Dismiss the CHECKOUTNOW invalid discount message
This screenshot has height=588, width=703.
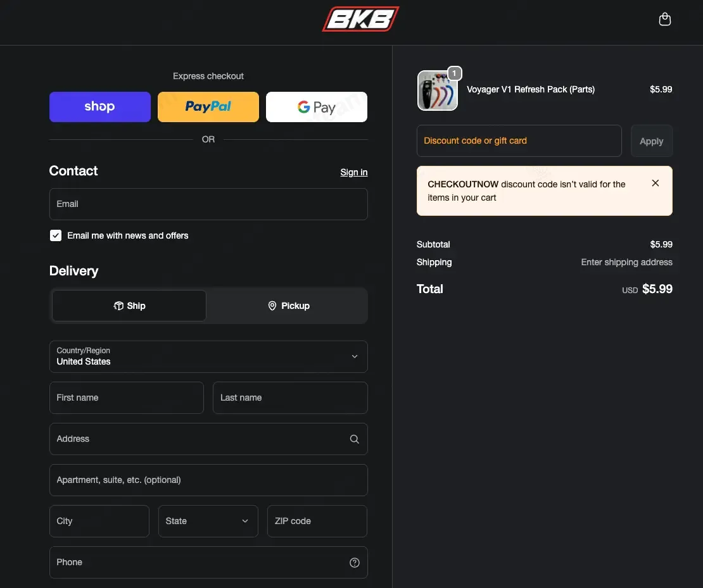click(x=655, y=183)
